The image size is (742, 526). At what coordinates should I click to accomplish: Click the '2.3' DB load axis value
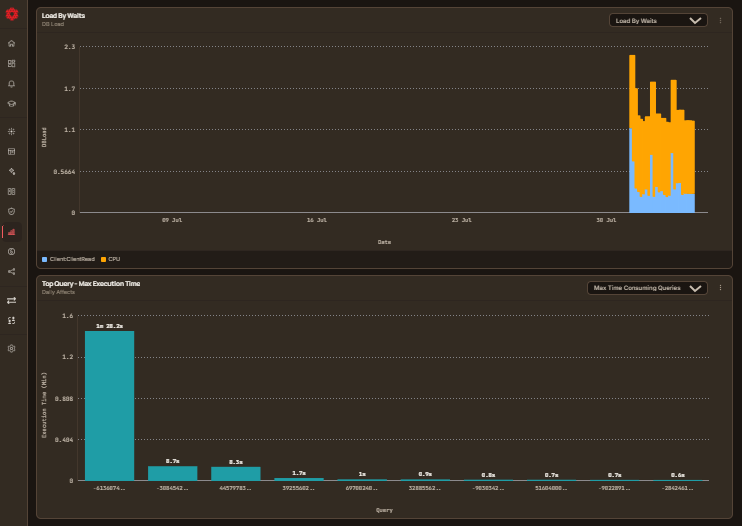tap(70, 46)
